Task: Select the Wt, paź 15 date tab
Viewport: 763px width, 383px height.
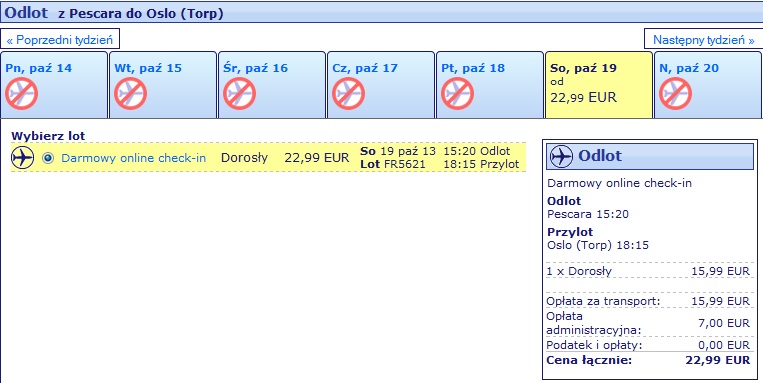Action: coord(163,85)
